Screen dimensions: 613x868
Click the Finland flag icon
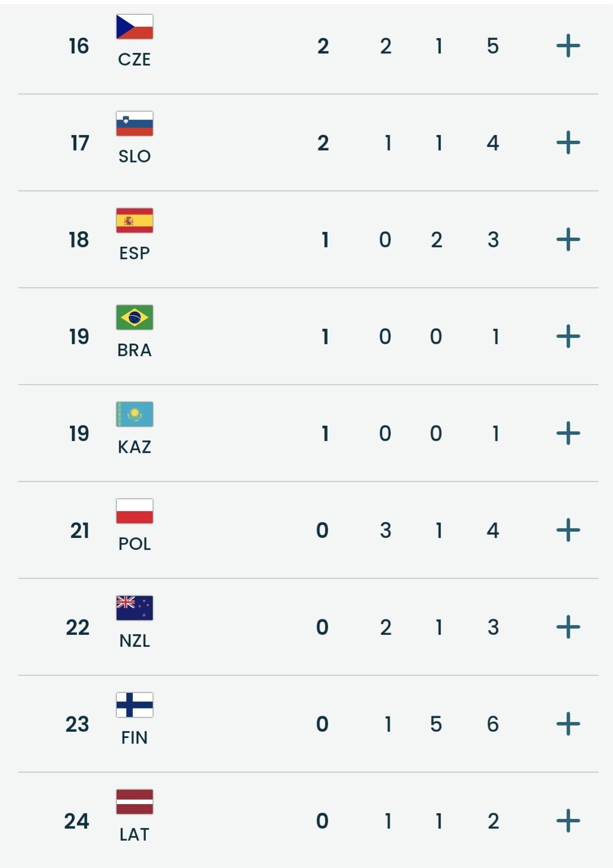tap(134, 705)
